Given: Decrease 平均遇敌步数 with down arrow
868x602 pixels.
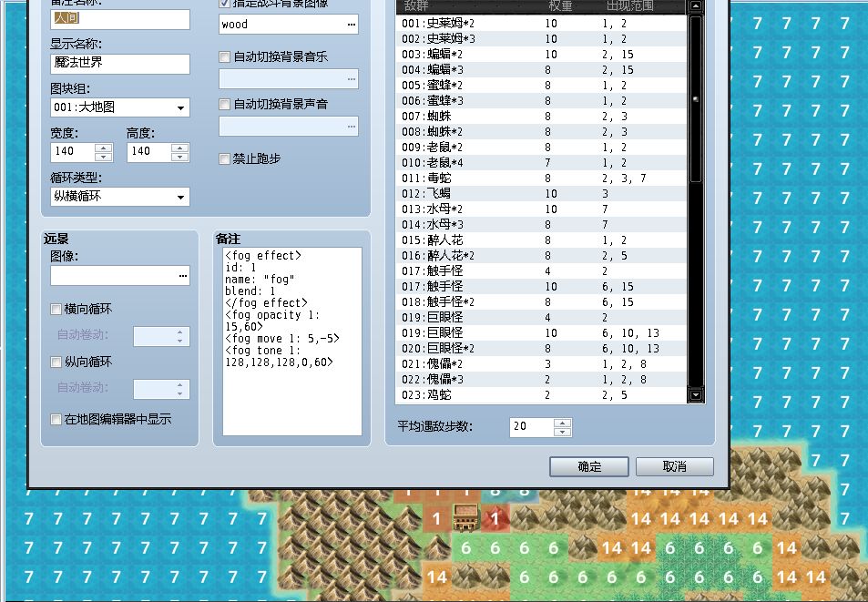Looking at the screenshot, I should (563, 432).
